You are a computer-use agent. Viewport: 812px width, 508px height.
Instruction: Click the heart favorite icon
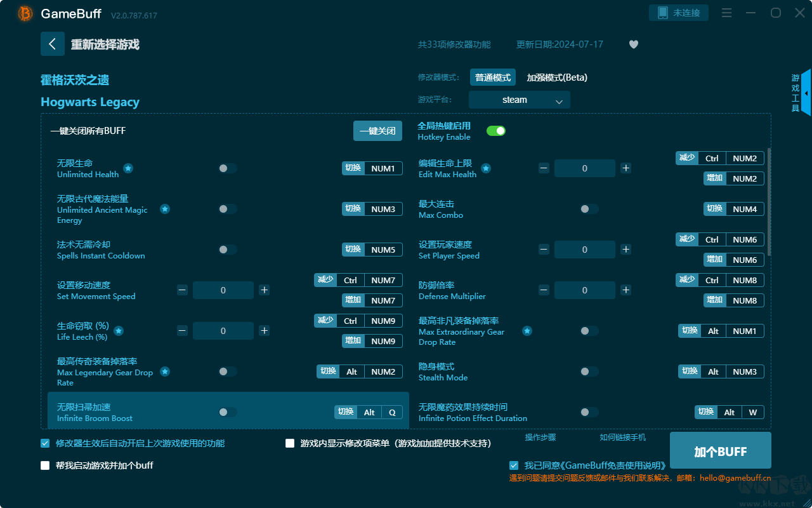(x=633, y=44)
